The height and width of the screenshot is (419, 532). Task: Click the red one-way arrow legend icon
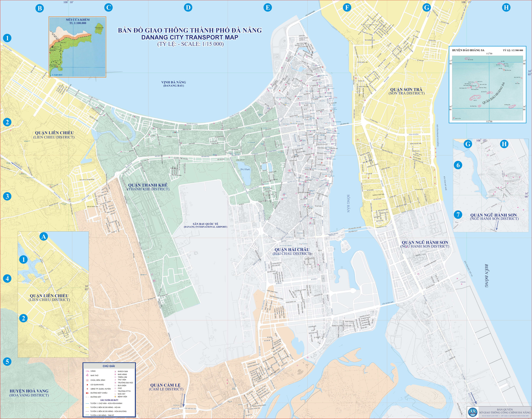(x=87, y=393)
